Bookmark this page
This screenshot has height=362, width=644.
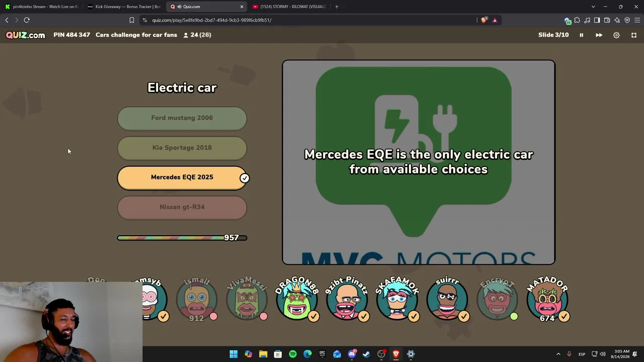click(x=132, y=20)
